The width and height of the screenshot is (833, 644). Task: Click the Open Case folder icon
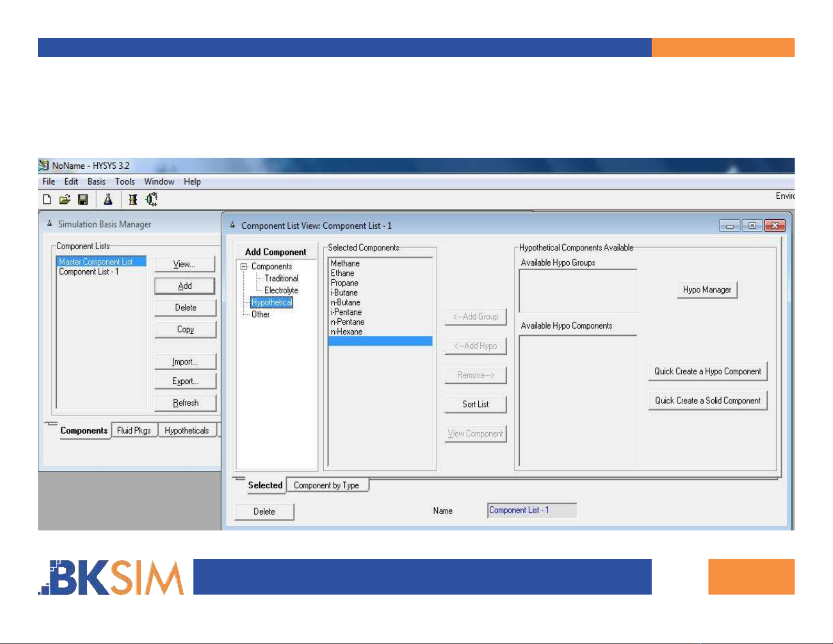65,200
